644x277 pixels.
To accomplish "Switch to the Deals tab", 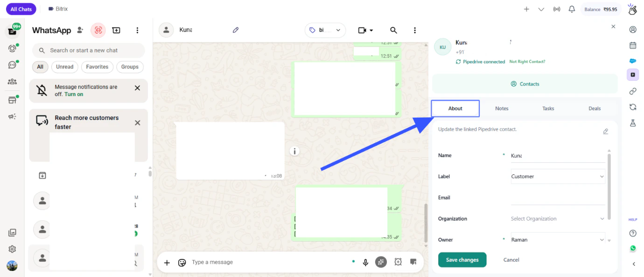I will [595, 108].
